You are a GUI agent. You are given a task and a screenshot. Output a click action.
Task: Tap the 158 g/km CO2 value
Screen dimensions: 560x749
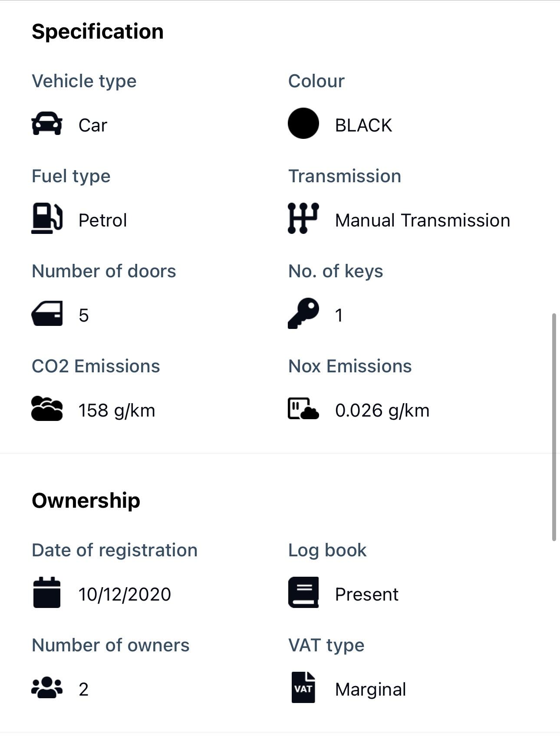(117, 411)
